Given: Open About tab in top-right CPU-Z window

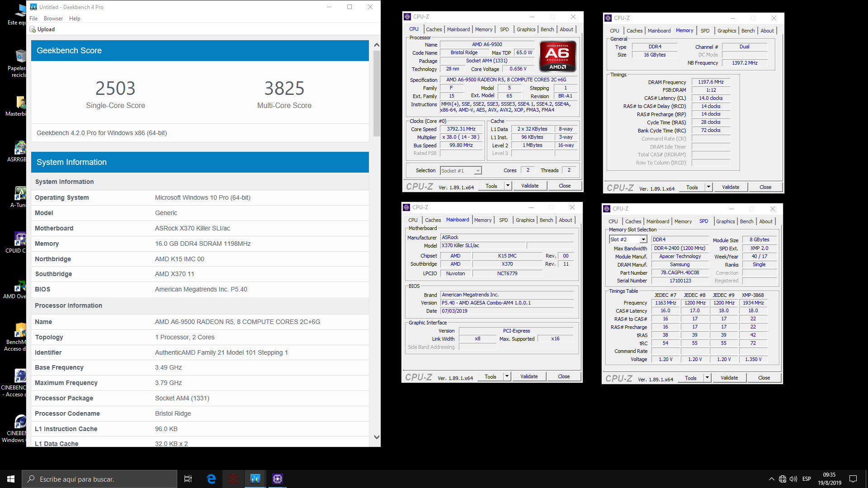Looking at the screenshot, I should 767,31.
